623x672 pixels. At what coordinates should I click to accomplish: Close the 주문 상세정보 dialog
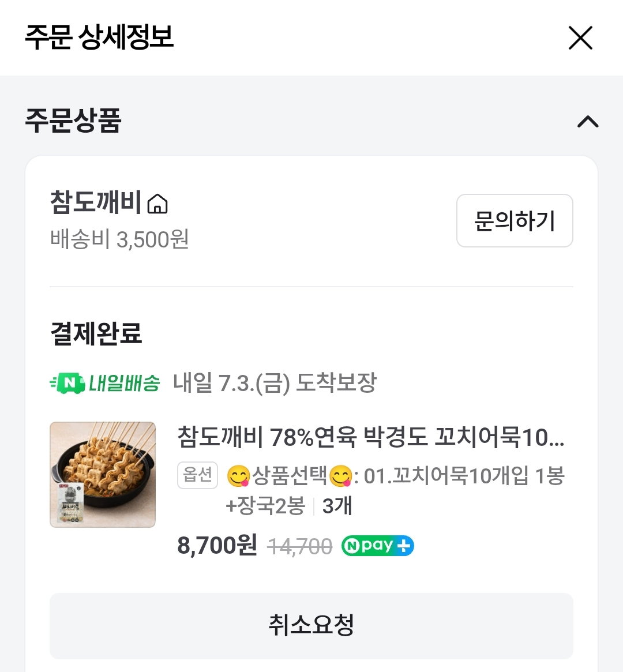580,37
